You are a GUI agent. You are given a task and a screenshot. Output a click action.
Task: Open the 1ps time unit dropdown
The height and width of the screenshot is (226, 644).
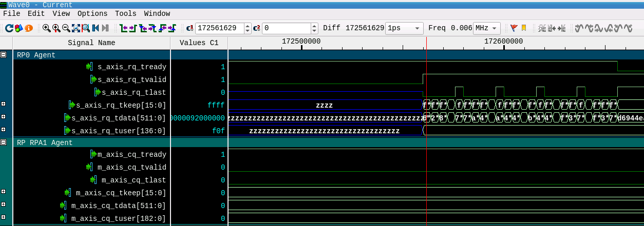[x=404, y=28]
